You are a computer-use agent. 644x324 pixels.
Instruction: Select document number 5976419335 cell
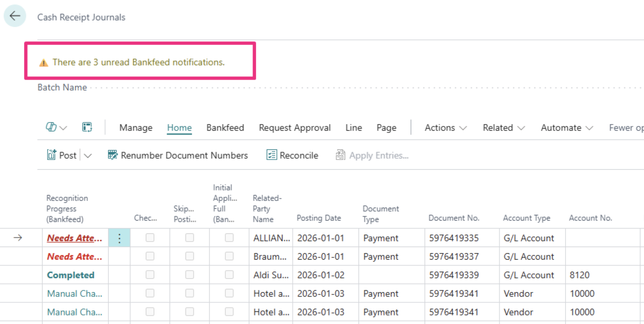point(462,238)
